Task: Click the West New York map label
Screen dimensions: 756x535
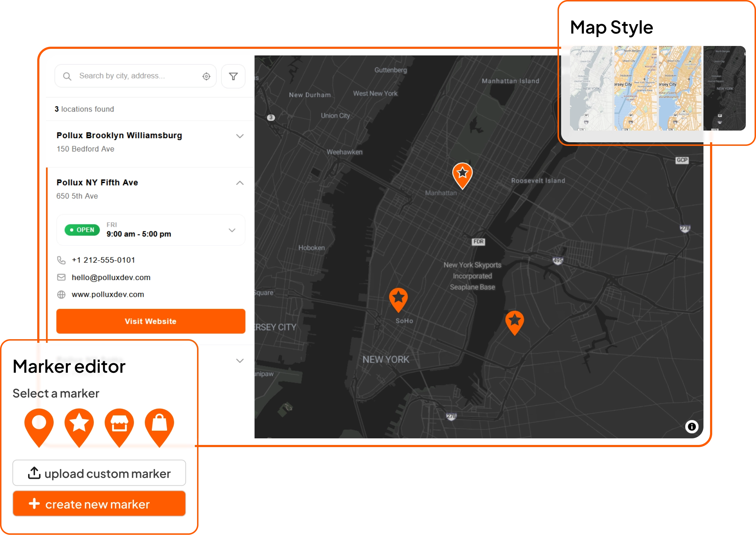Action: (x=375, y=93)
